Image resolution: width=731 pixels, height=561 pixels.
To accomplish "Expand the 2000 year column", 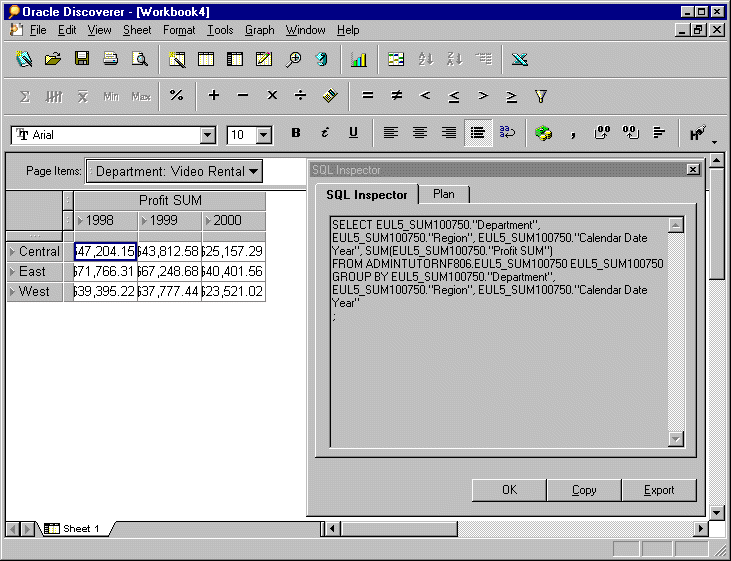I will [208, 221].
